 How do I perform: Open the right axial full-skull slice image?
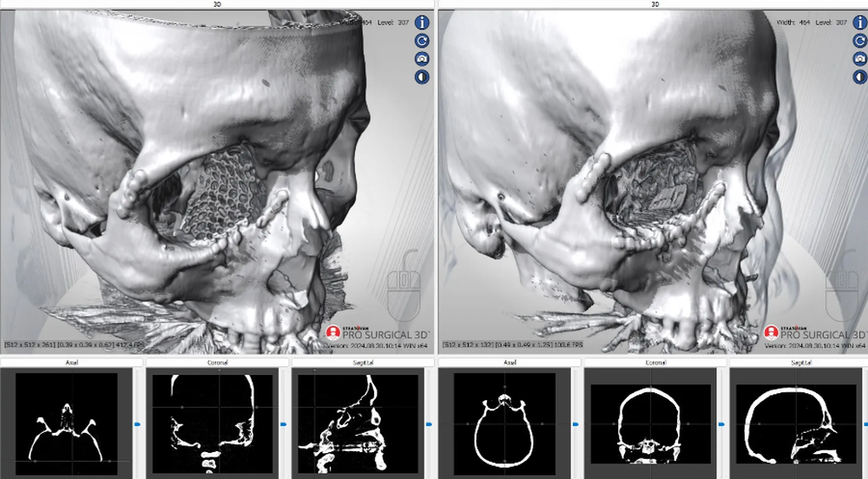[x=504, y=423]
